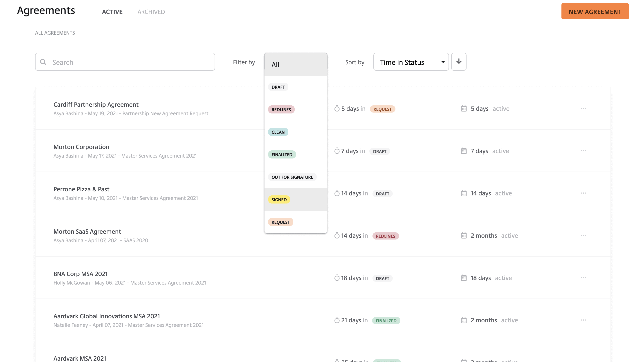Open Aardvark Global Innovations MSA 2021
The height and width of the screenshot is (362, 644).
[106, 316]
